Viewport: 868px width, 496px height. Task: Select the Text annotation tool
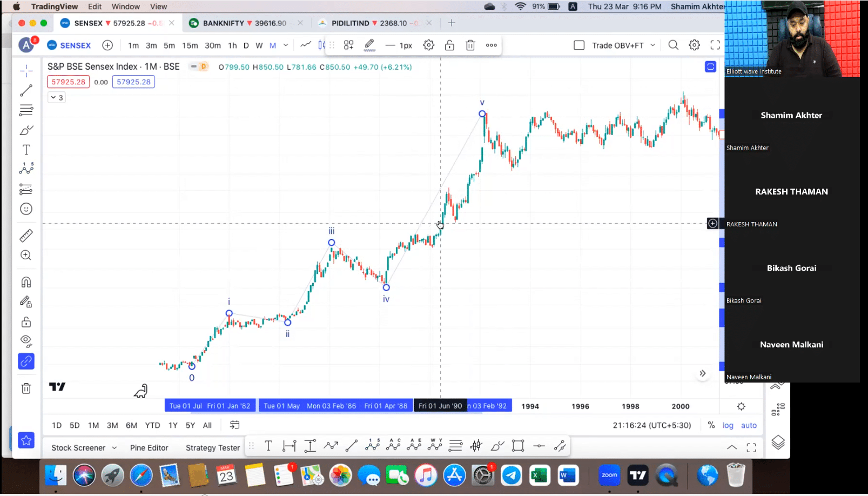[26, 150]
